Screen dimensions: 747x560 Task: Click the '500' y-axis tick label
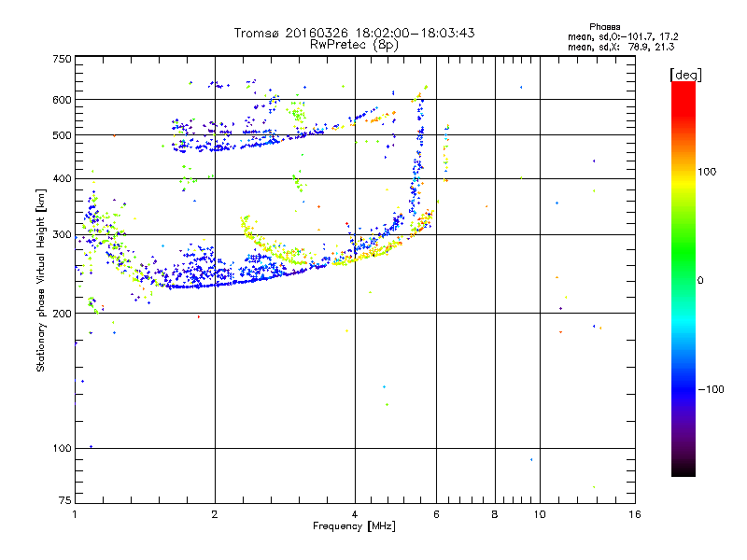click(x=63, y=135)
